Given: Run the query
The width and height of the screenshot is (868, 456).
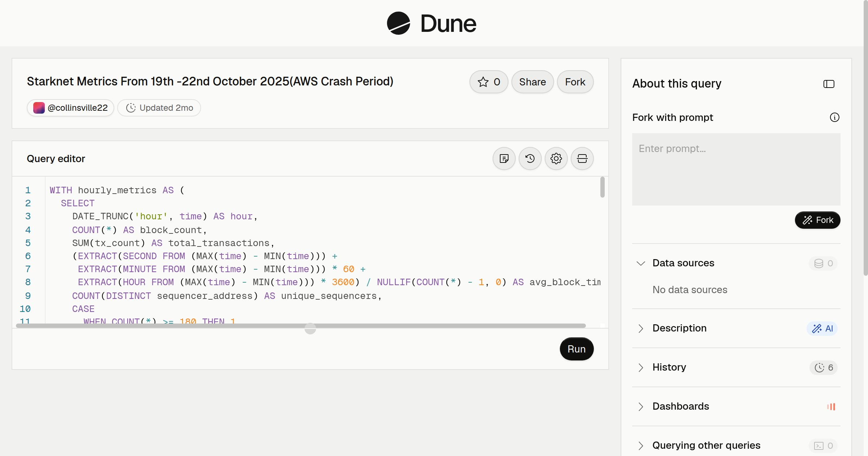Looking at the screenshot, I should pyautogui.click(x=576, y=349).
